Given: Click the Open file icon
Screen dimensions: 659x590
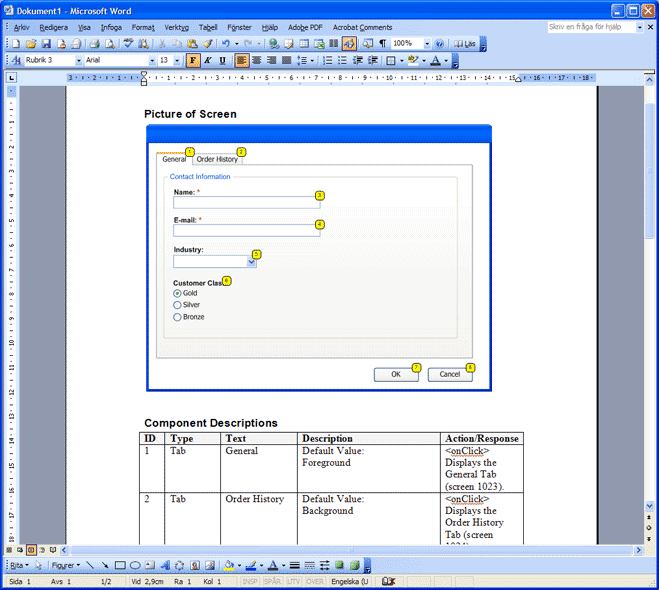Looking at the screenshot, I should coord(31,44).
